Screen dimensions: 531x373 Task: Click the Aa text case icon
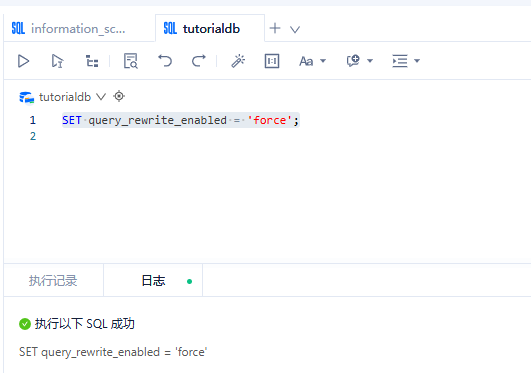306,61
